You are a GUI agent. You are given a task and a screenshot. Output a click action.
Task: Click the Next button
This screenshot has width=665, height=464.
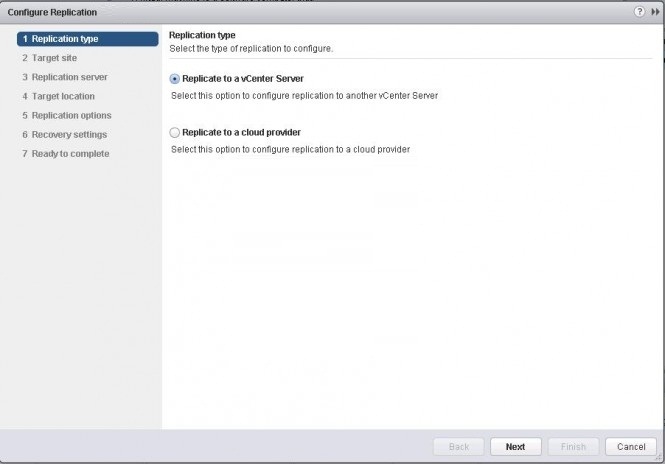point(516,447)
